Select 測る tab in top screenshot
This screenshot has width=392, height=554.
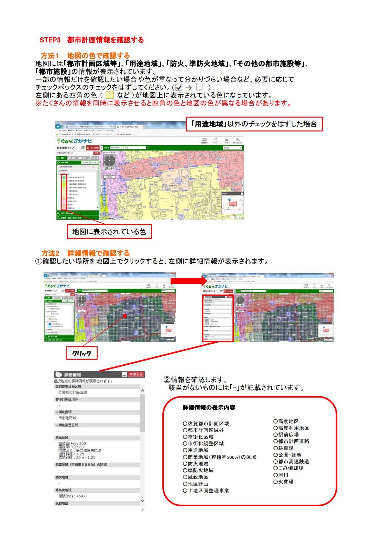[x=73, y=158]
